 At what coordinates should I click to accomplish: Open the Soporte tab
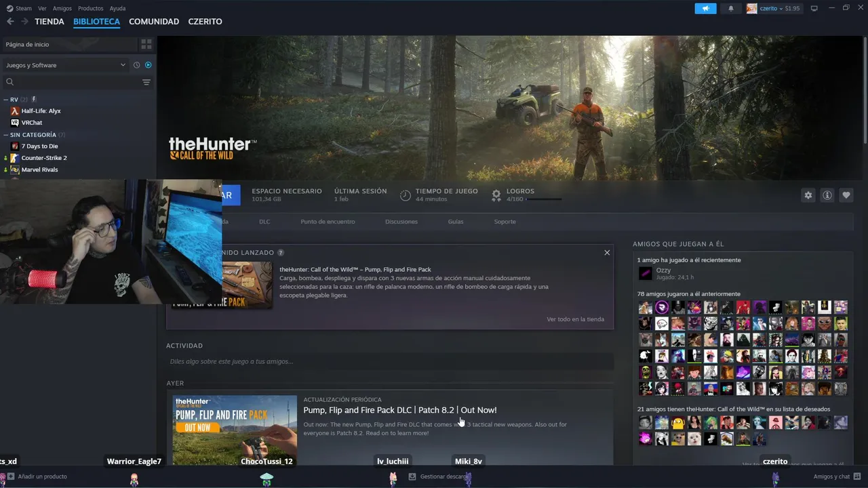click(505, 222)
